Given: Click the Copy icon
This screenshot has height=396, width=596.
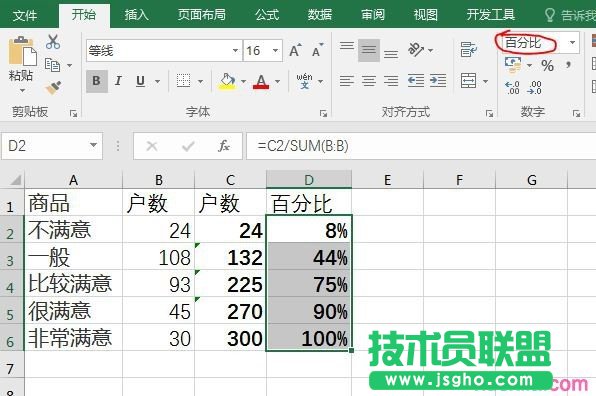Looking at the screenshot, I should (52, 65).
